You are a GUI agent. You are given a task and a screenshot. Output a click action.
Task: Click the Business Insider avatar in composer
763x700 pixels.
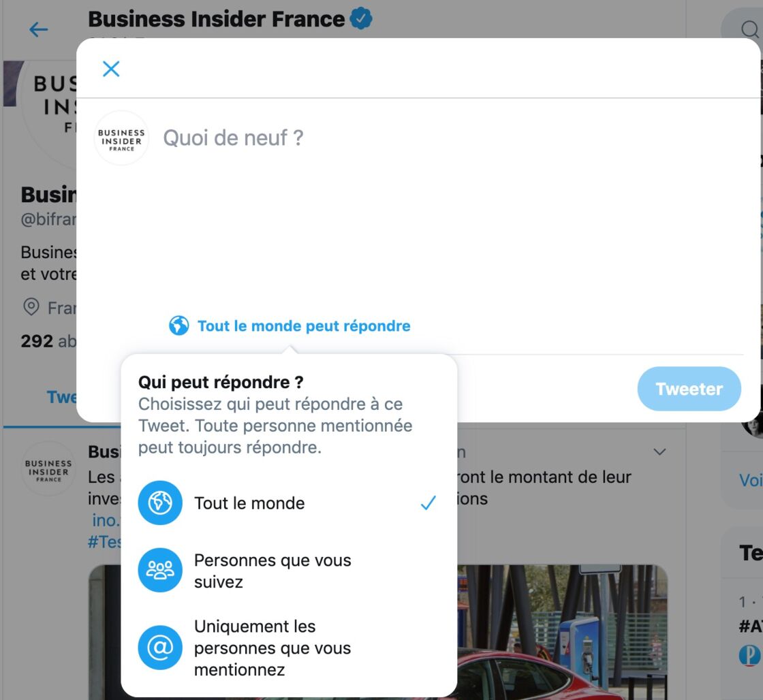(121, 139)
